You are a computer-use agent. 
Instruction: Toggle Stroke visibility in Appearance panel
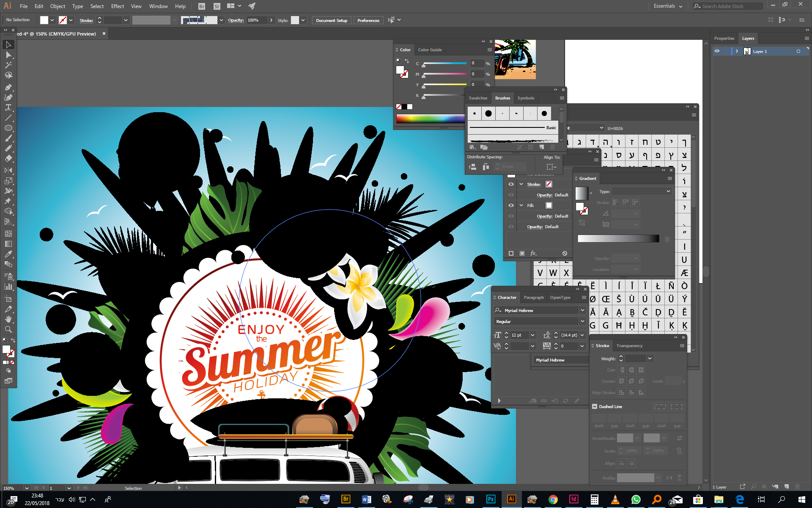click(x=511, y=184)
